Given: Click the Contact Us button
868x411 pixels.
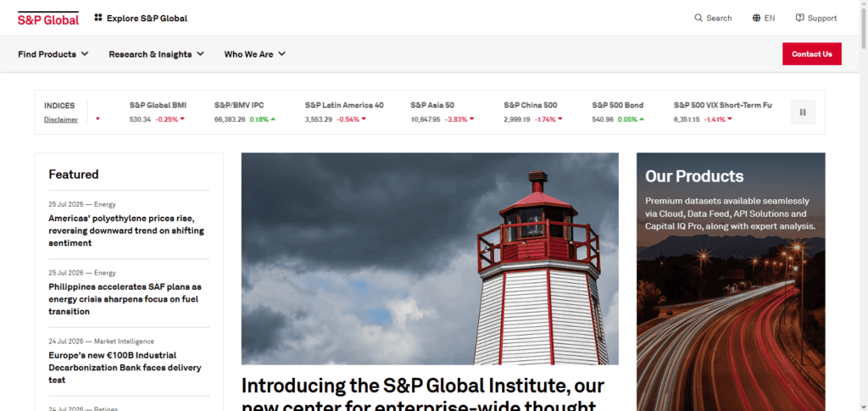Looking at the screenshot, I should point(811,53).
